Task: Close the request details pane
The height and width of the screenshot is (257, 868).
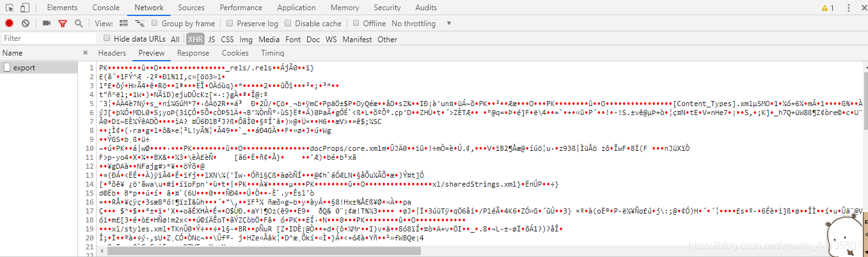Action: pos(86,53)
